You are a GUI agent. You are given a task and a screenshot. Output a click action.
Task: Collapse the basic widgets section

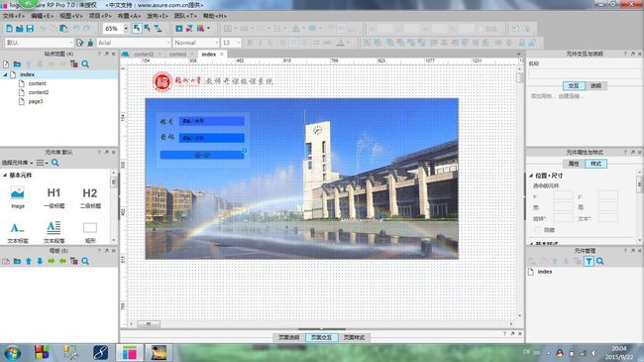[5, 176]
